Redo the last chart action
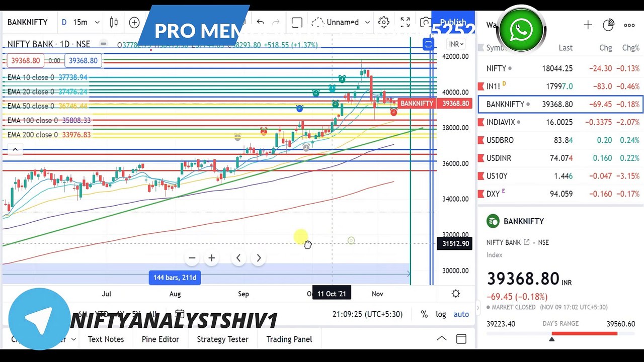Image resolution: width=644 pixels, height=362 pixels. coord(276,22)
